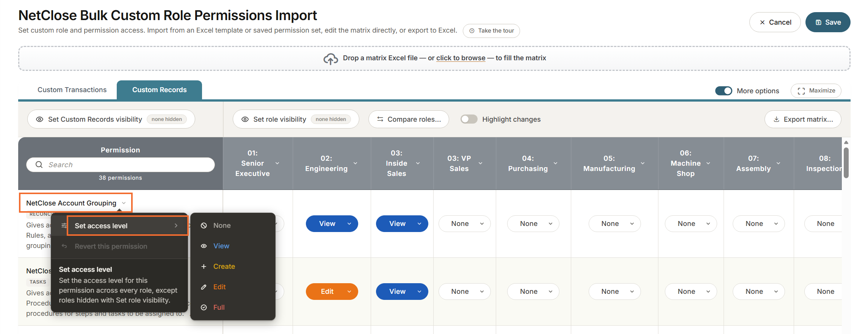The width and height of the screenshot is (868, 334).
Task: Choose Edit in the access level submenu
Action: pyautogui.click(x=233, y=287)
